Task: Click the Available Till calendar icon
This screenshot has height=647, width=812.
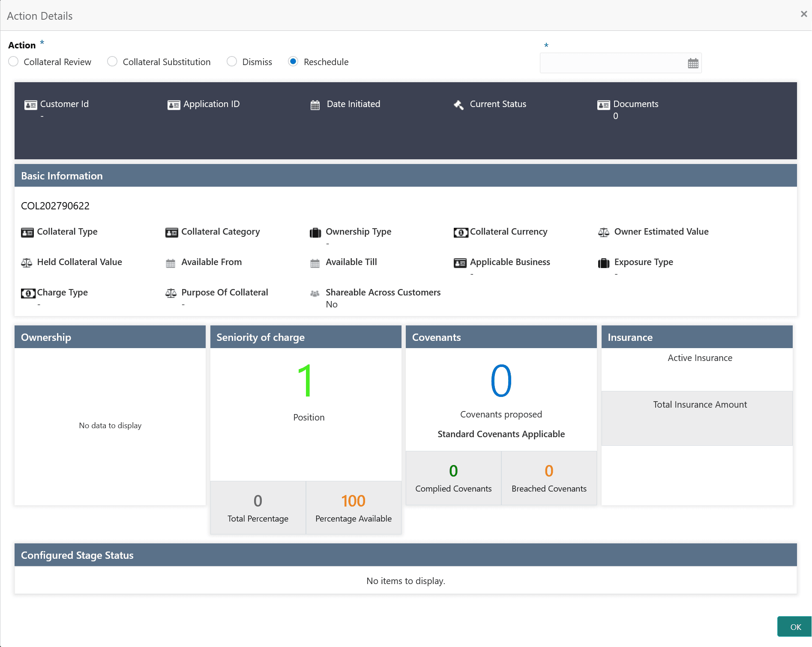Action: 315,263
